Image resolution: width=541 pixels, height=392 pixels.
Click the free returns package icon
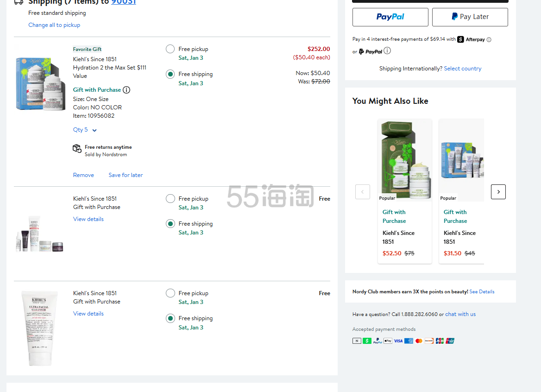(x=77, y=148)
